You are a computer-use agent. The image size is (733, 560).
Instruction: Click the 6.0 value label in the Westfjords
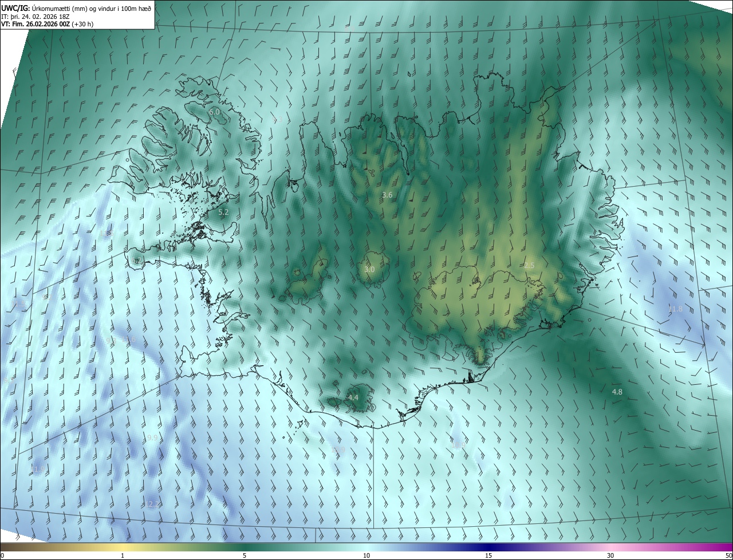click(x=214, y=112)
